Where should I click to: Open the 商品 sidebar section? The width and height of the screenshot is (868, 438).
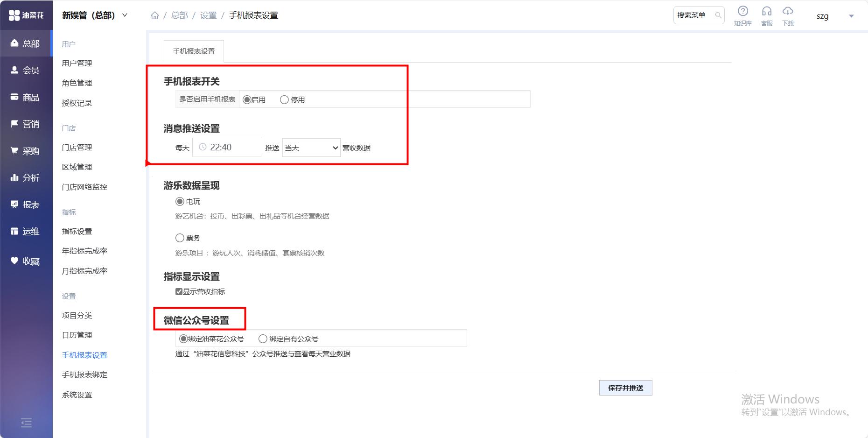click(x=26, y=97)
